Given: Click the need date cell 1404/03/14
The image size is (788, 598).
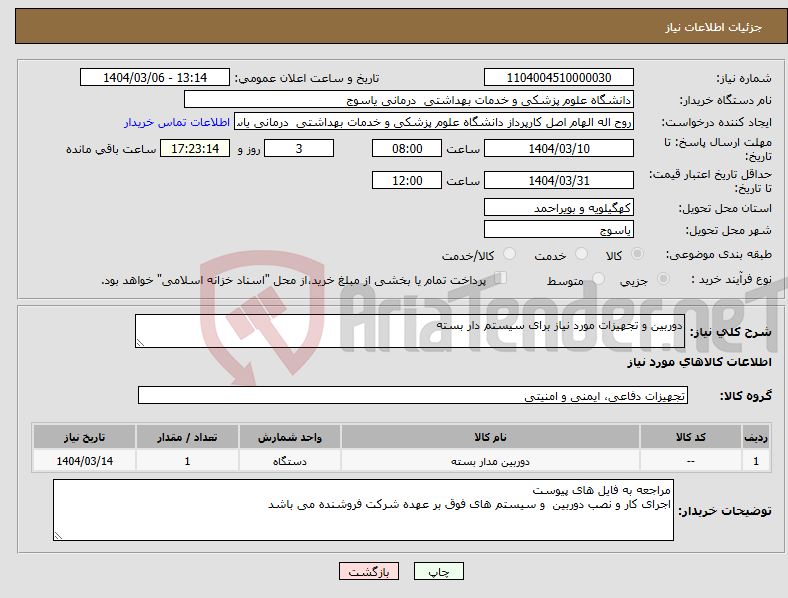Looking at the screenshot, I should (84, 461).
